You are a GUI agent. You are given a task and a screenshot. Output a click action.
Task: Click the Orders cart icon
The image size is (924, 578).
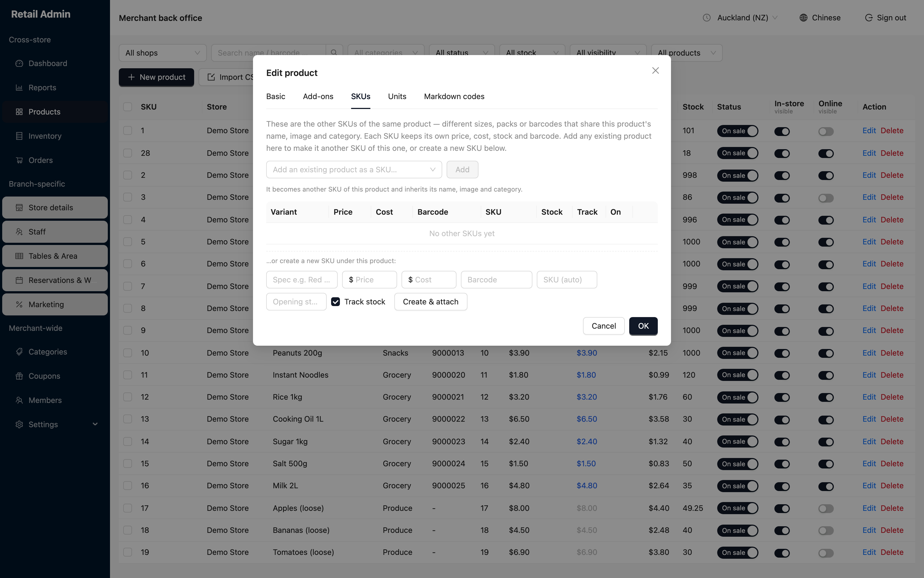[19, 160]
